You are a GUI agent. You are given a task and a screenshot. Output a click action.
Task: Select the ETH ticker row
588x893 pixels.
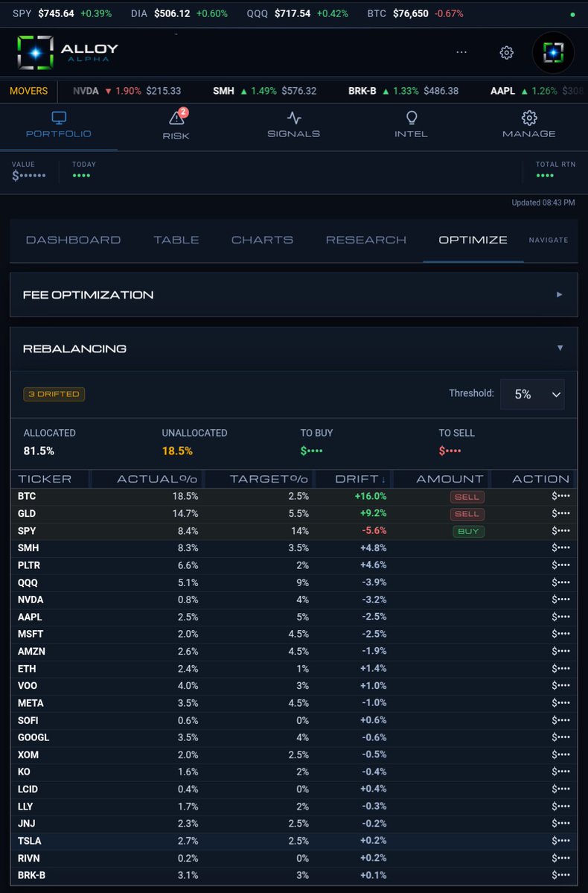(294, 669)
